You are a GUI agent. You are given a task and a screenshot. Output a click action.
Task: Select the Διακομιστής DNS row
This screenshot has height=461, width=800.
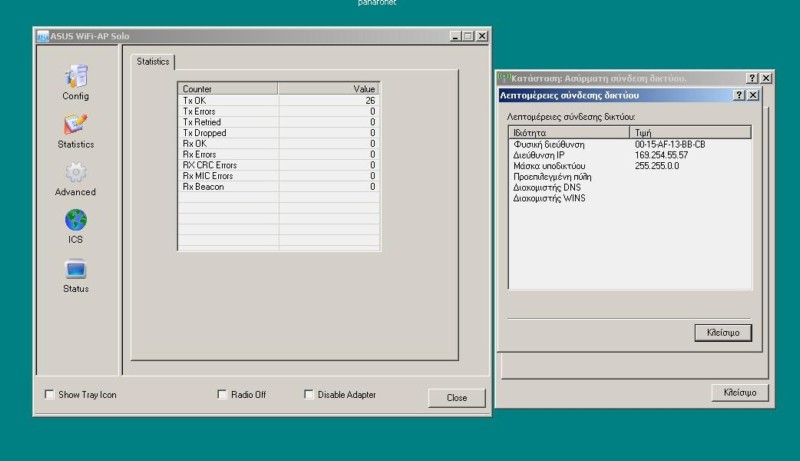(x=630, y=187)
